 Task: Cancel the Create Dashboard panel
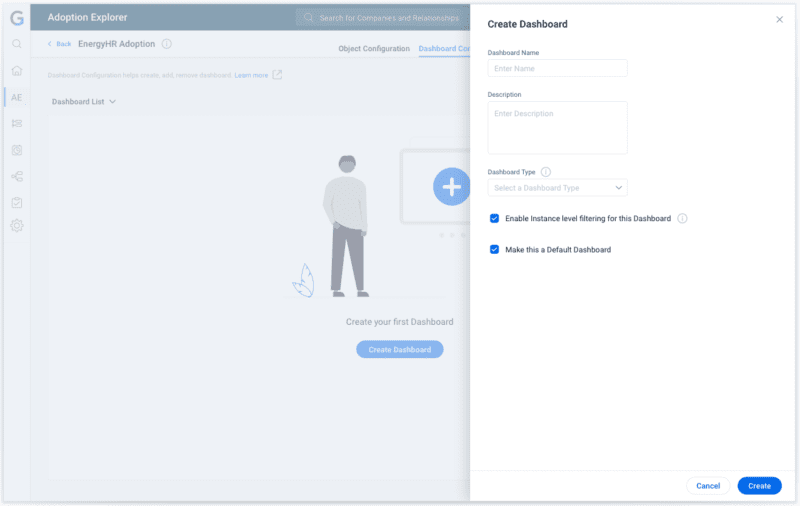(708, 486)
